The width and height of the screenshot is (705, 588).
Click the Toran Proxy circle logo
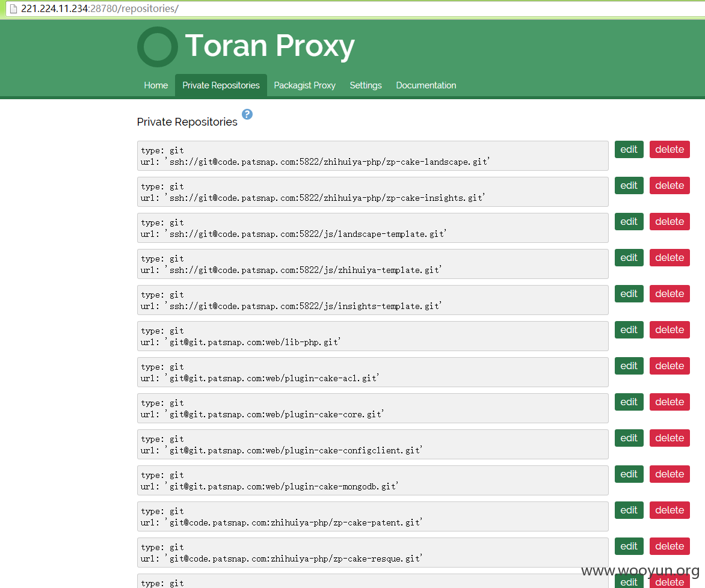[158, 47]
